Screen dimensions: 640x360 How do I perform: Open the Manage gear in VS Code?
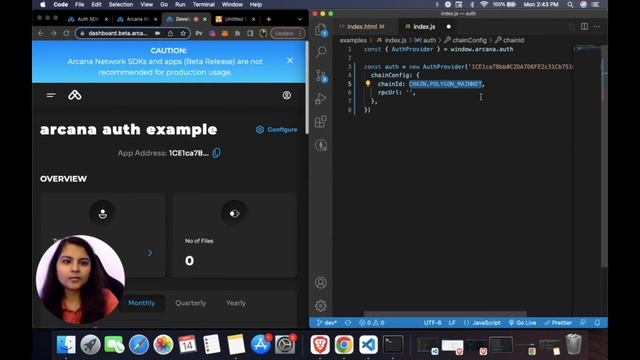pos(321,305)
